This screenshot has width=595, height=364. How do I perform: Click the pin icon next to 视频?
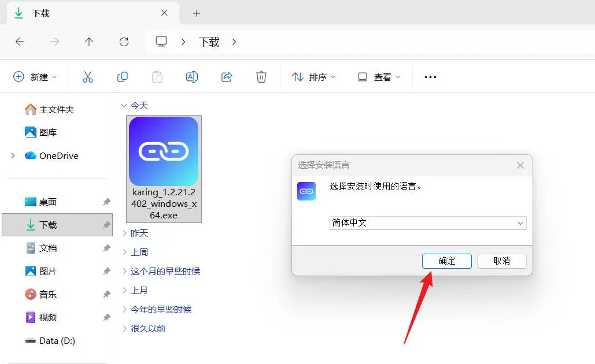[106, 317]
